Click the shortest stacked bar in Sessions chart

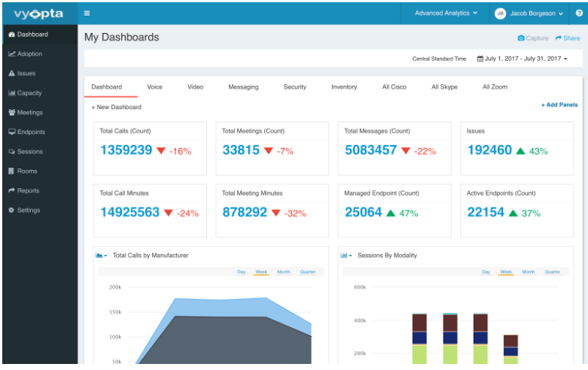point(510,350)
